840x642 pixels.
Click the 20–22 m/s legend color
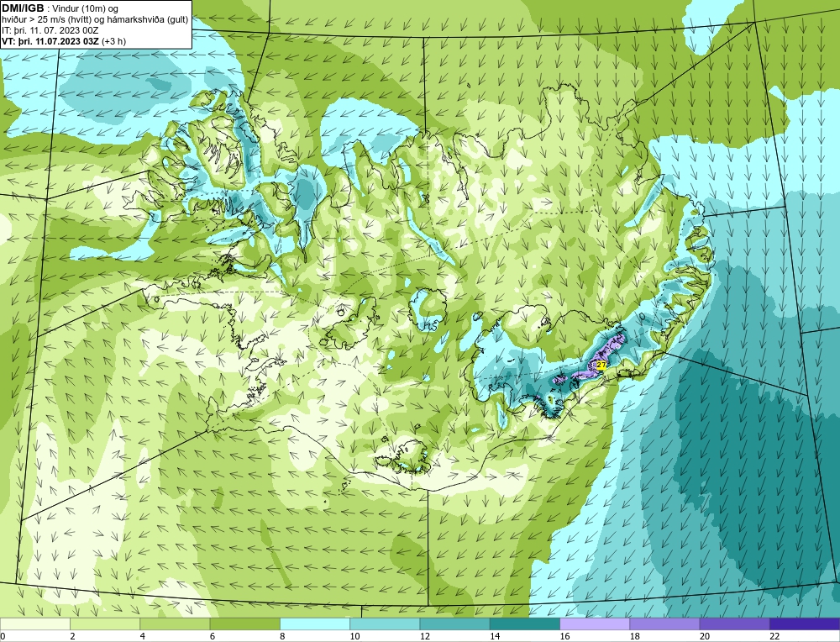pyautogui.click(x=734, y=624)
